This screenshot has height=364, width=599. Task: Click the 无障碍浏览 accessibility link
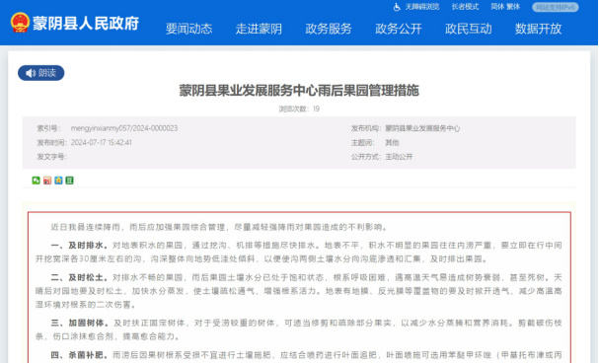click(422, 7)
